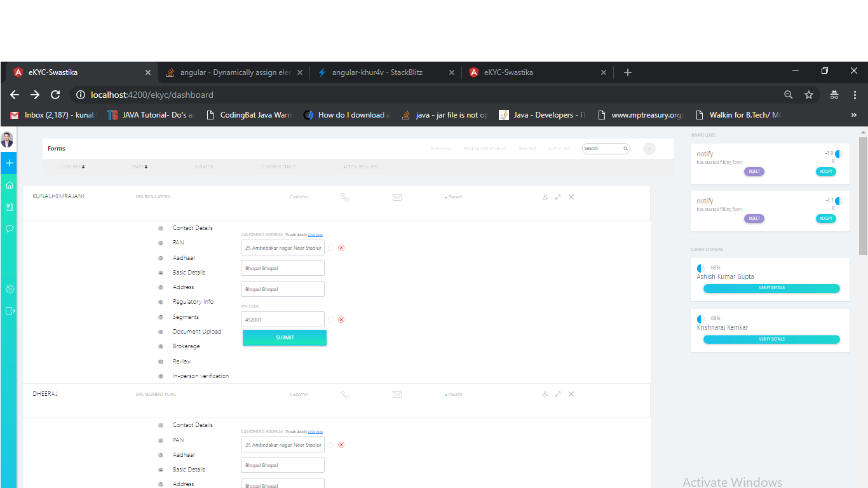
Task: Click the 'click here' edit details link for KUNALHEMRAJANI
Action: point(315,235)
